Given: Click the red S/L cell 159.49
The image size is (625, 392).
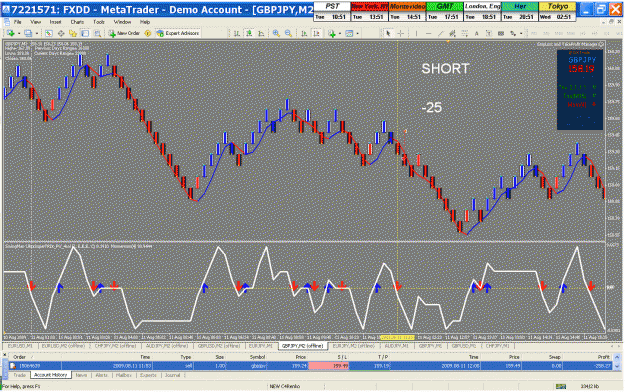Looking at the screenshot, I should 329,366.
